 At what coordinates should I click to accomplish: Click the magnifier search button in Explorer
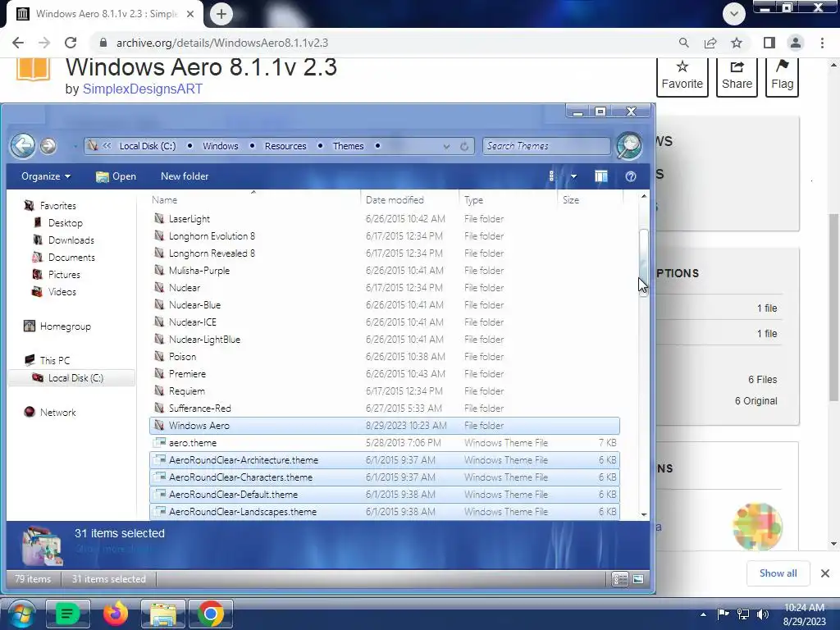(629, 146)
